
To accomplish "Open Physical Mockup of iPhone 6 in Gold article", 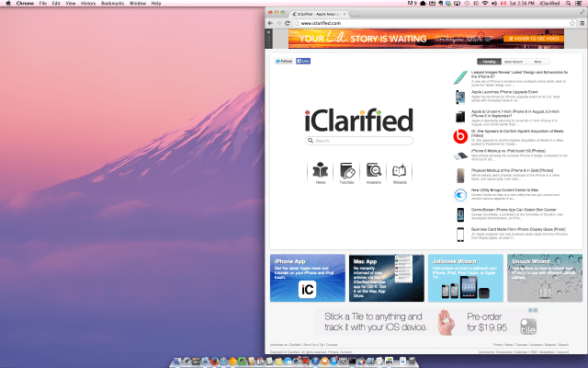I will click(x=512, y=170).
